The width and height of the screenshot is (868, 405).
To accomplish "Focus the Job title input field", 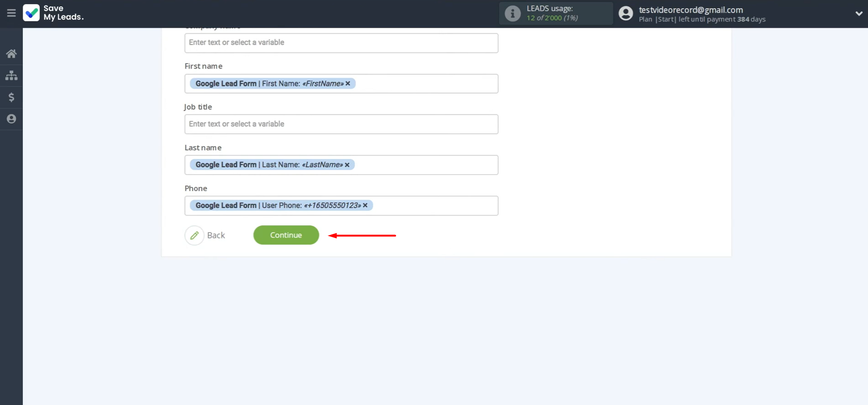I will pos(341,124).
